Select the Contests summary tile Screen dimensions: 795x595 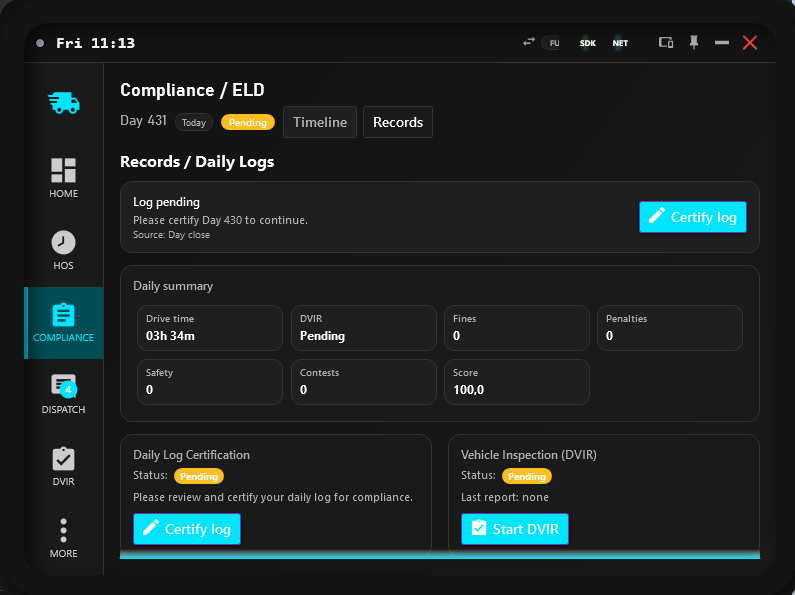[x=364, y=382]
